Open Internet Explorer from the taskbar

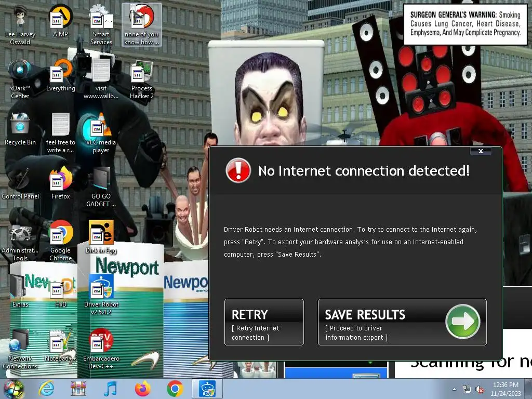(46, 389)
